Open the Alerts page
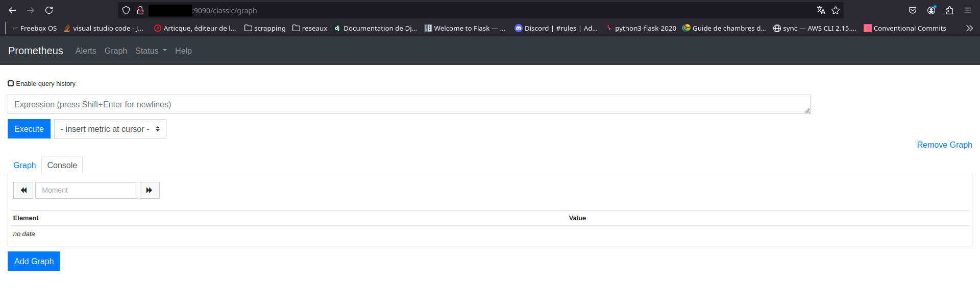 (x=86, y=51)
